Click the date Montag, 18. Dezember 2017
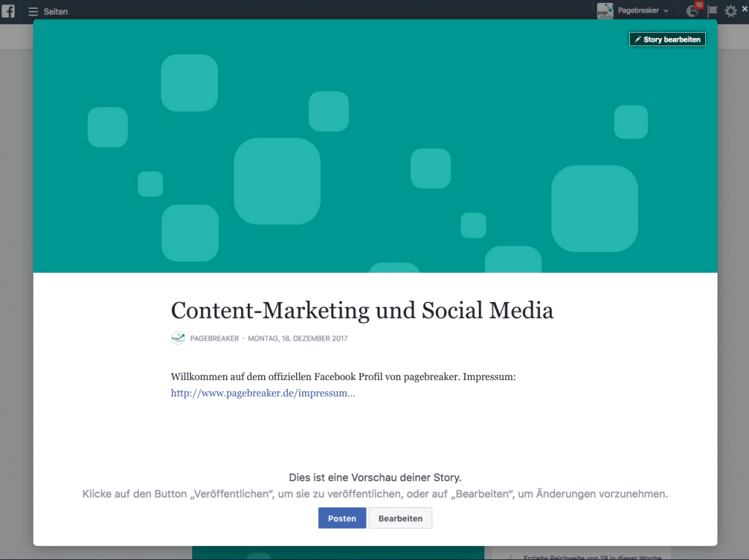Image resolution: width=749 pixels, height=560 pixels. pos(297,338)
